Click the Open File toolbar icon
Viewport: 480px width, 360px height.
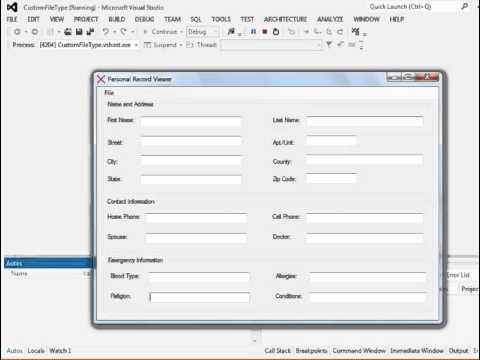click(68, 32)
